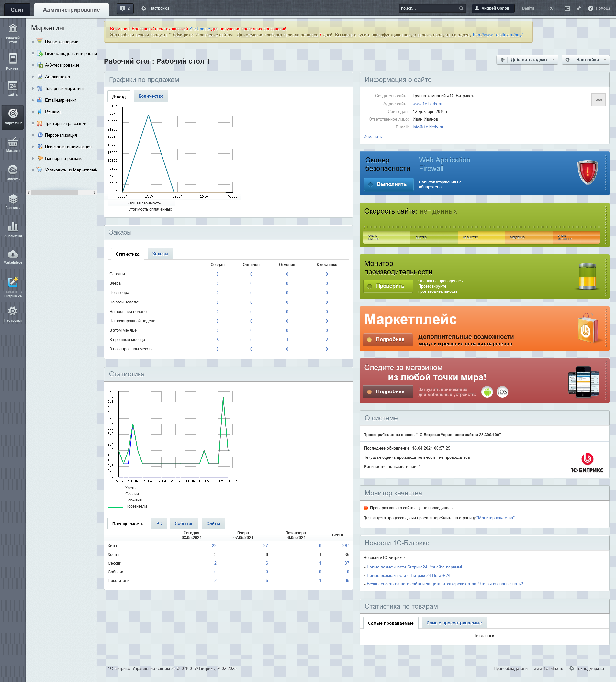
Task: Switch to the События statistics tab
Action: pos(184,524)
